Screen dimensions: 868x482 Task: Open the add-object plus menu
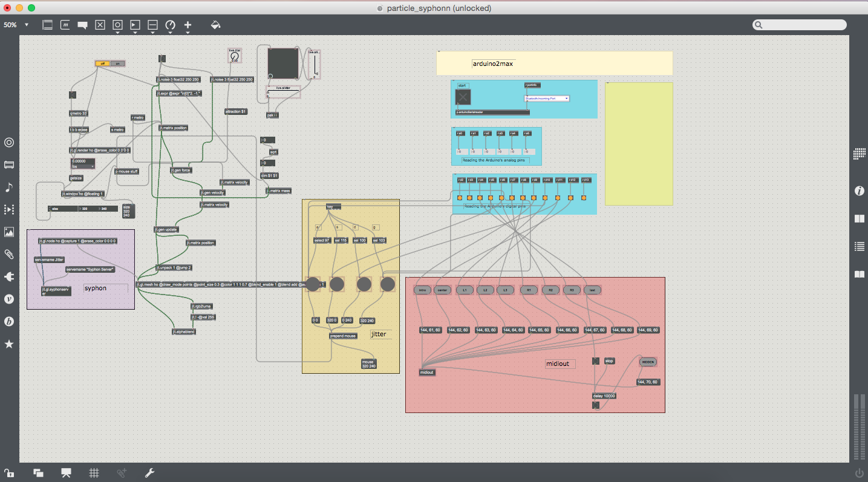(x=188, y=25)
